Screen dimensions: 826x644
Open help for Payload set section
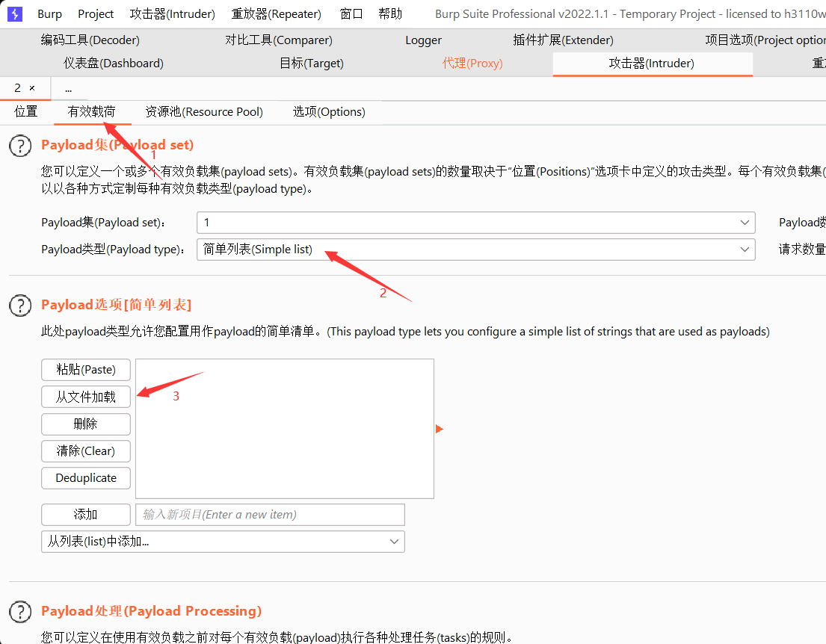[20, 146]
